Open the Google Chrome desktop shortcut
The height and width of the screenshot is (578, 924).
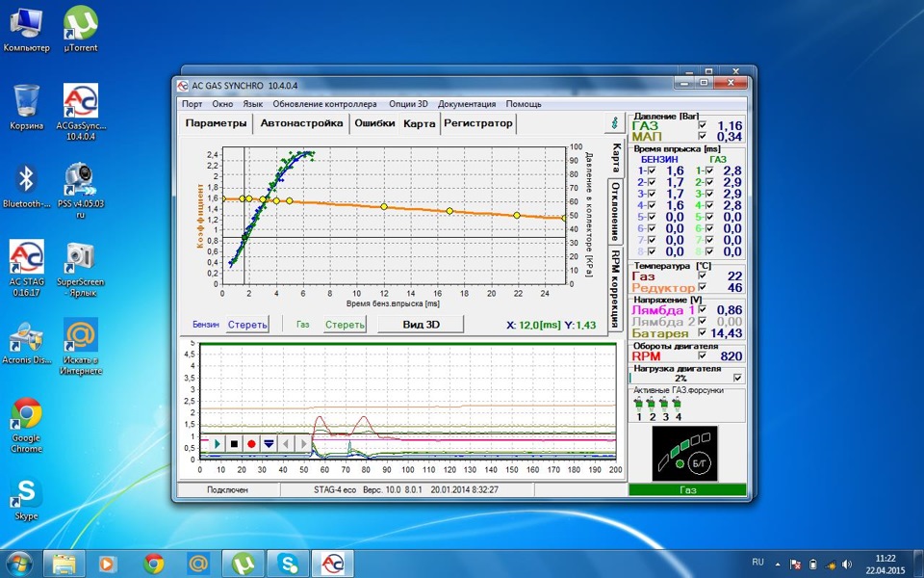(x=27, y=425)
